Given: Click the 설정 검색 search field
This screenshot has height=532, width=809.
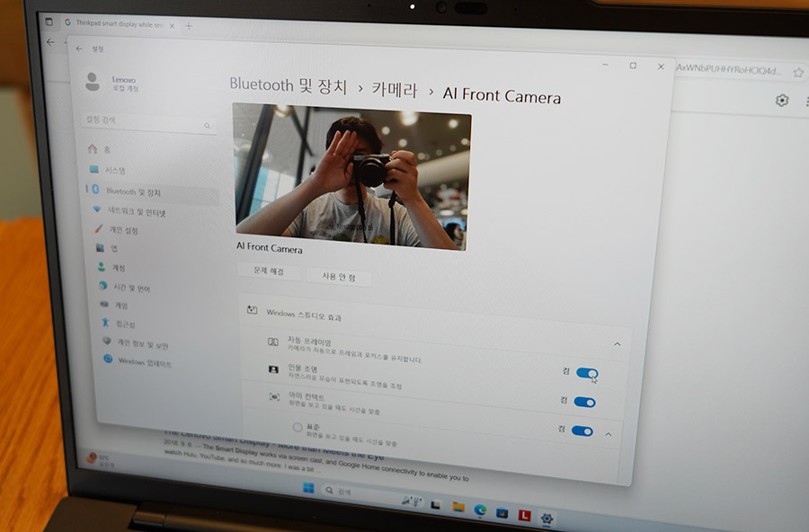Looking at the screenshot, I should 149,122.
